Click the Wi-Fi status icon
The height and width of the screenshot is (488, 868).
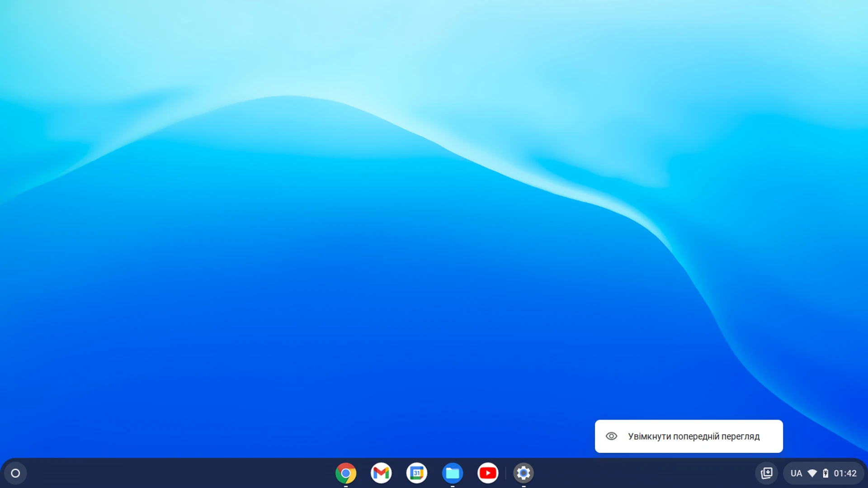811,473
